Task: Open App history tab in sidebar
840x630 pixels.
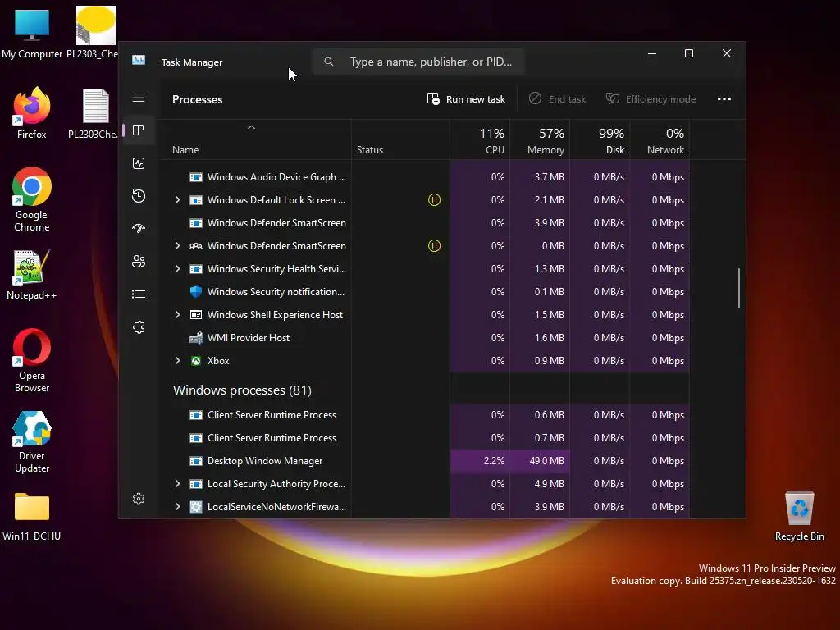Action: 139,196
